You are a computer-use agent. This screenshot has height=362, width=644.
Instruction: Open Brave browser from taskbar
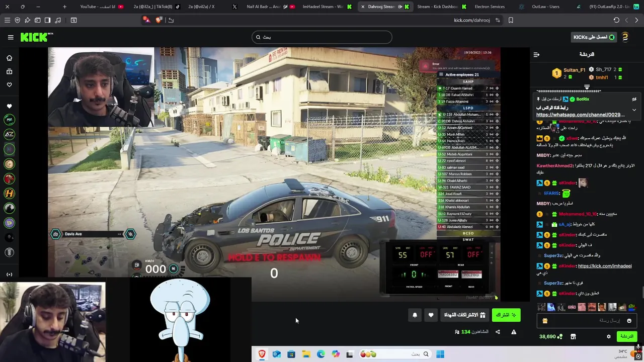tap(262, 354)
